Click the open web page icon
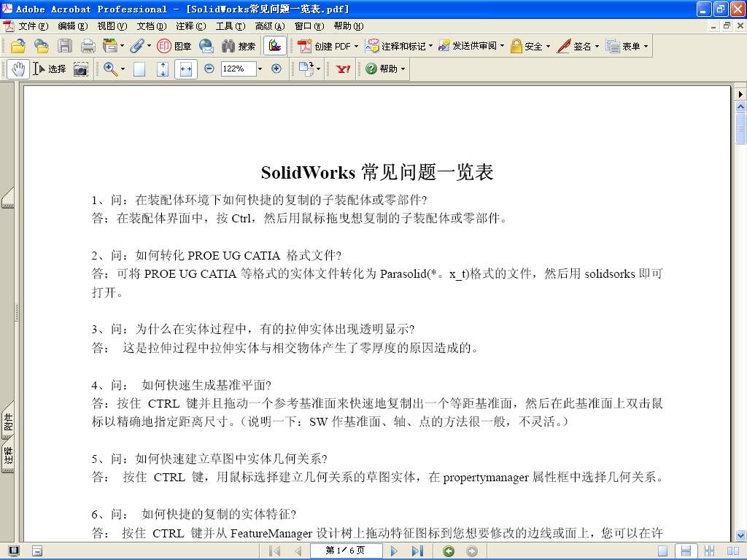The image size is (747, 560). (42, 46)
